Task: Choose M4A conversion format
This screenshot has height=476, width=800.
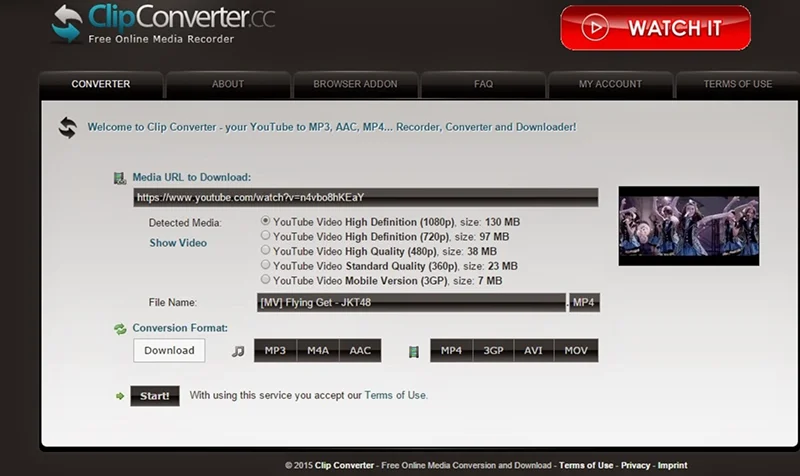Action: coord(318,350)
